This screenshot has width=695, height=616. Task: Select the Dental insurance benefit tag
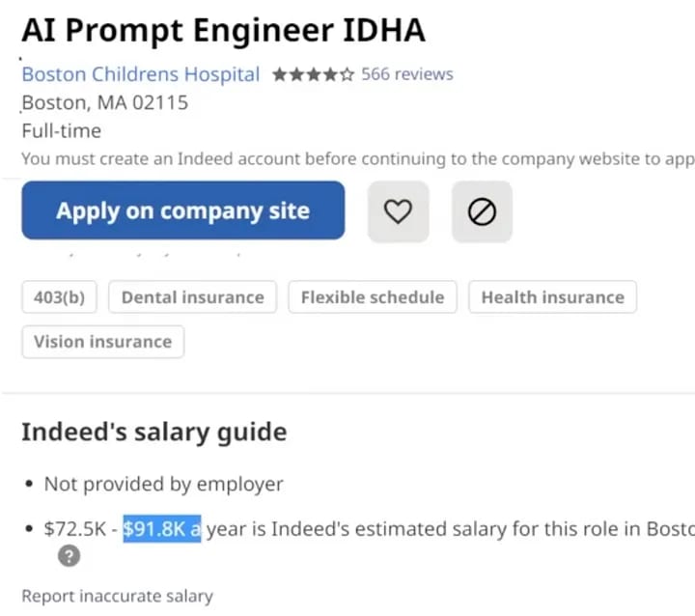point(193,297)
